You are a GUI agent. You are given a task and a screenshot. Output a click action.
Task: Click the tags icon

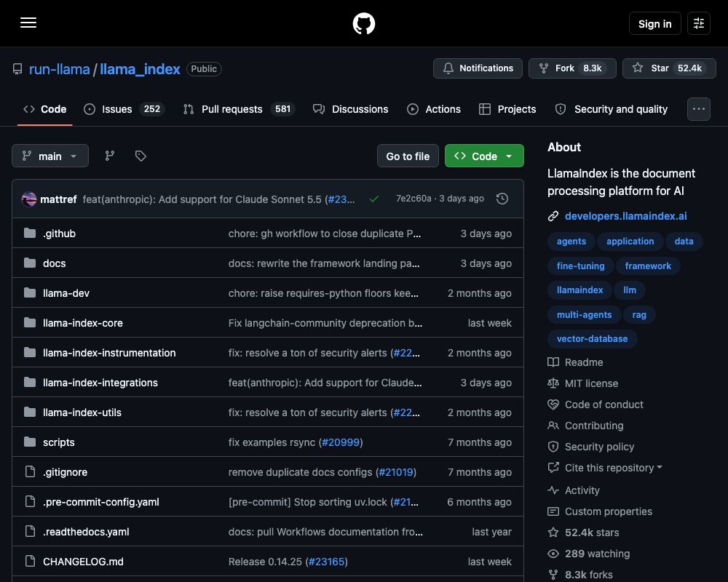pyautogui.click(x=141, y=156)
